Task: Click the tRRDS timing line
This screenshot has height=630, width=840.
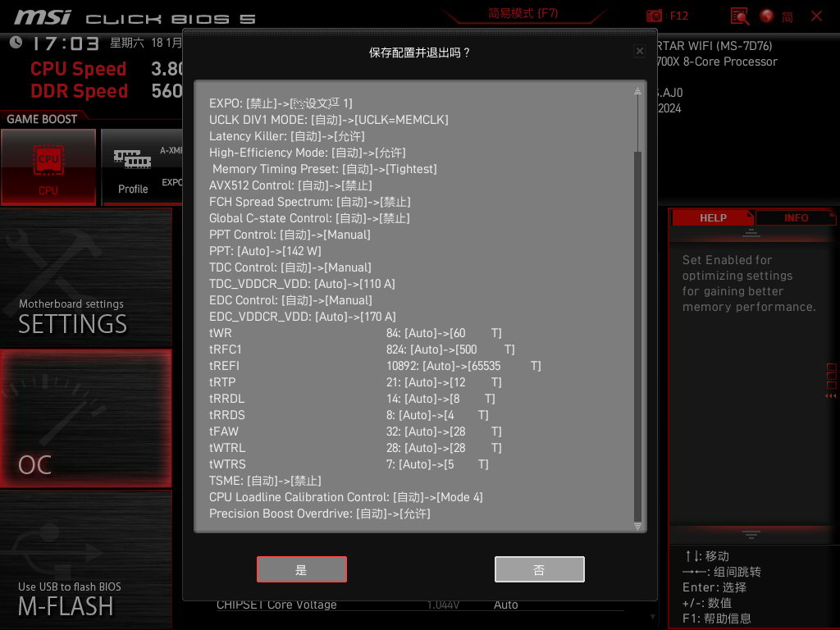Action: pyautogui.click(x=349, y=415)
